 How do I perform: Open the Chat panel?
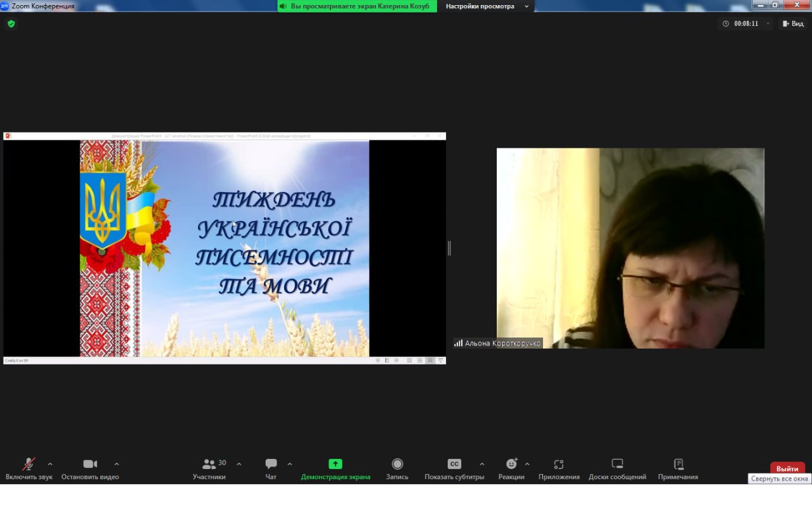point(271,468)
